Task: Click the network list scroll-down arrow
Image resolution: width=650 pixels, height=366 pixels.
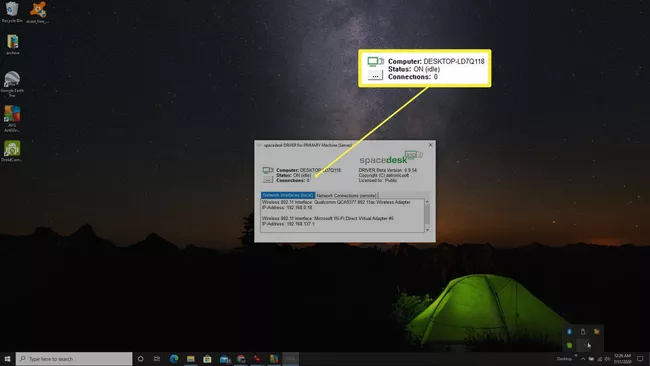Action: click(x=427, y=230)
